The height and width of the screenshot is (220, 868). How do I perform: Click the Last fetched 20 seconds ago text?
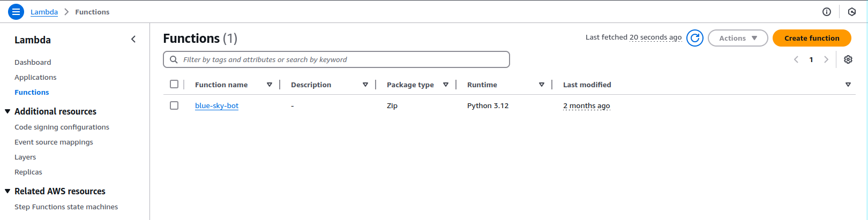tap(633, 37)
